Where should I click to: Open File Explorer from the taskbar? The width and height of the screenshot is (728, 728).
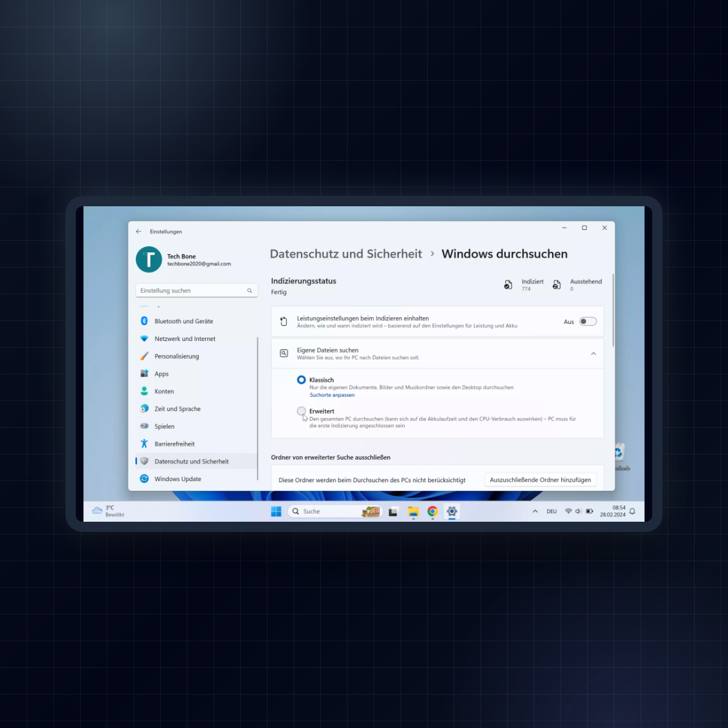[x=413, y=511]
